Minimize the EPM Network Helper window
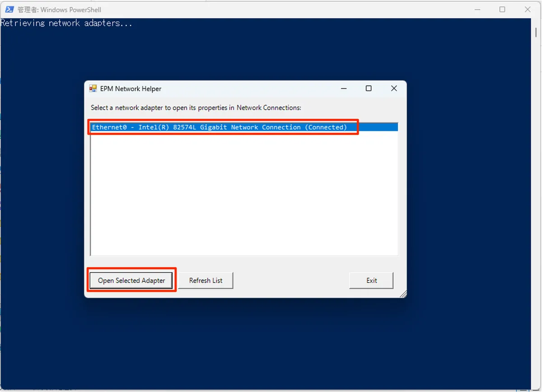Image resolution: width=542 pixels, height=392 pixels. (344, 88)
